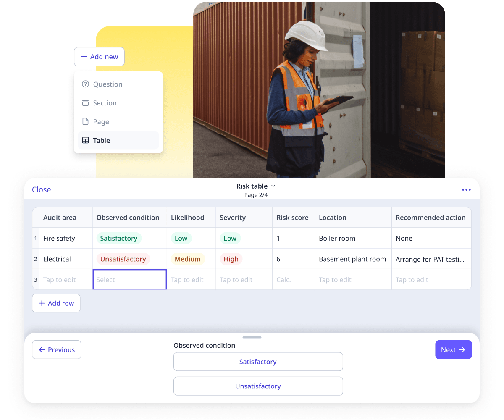Click the Medium likelihood tag in row 2

click(187, 259)
